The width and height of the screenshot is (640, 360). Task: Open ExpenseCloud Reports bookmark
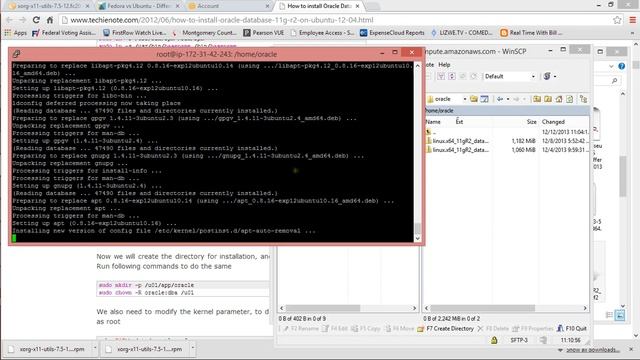point(392,33)
